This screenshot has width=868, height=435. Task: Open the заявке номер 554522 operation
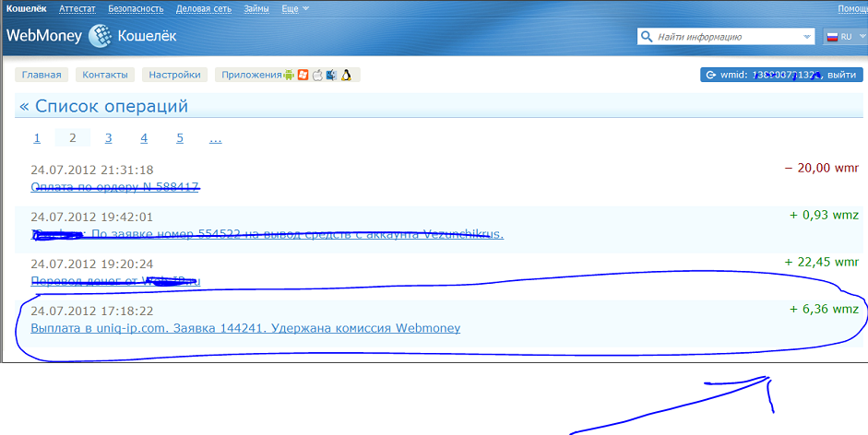tap(267, 234)
